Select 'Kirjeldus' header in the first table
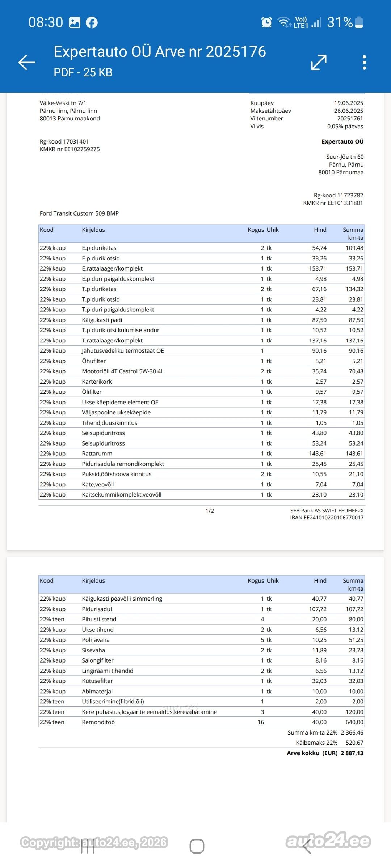Viewport: 391px width, 868px height. click(93, 230)
